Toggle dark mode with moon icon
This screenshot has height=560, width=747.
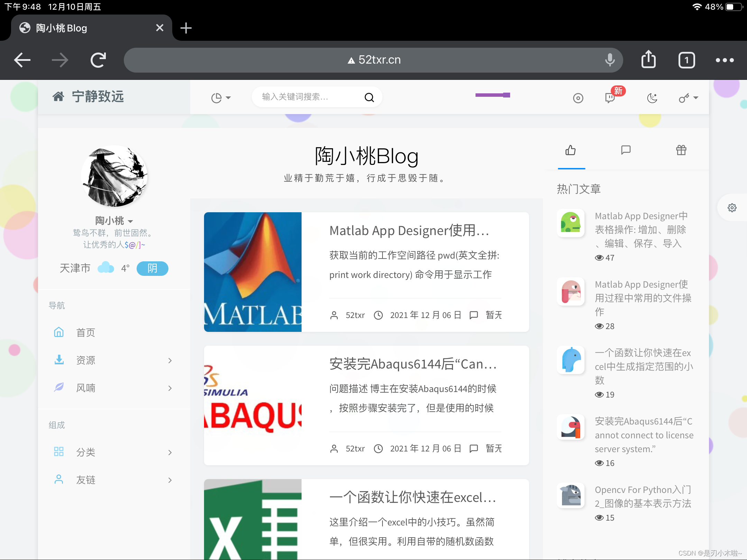(652, 98)
